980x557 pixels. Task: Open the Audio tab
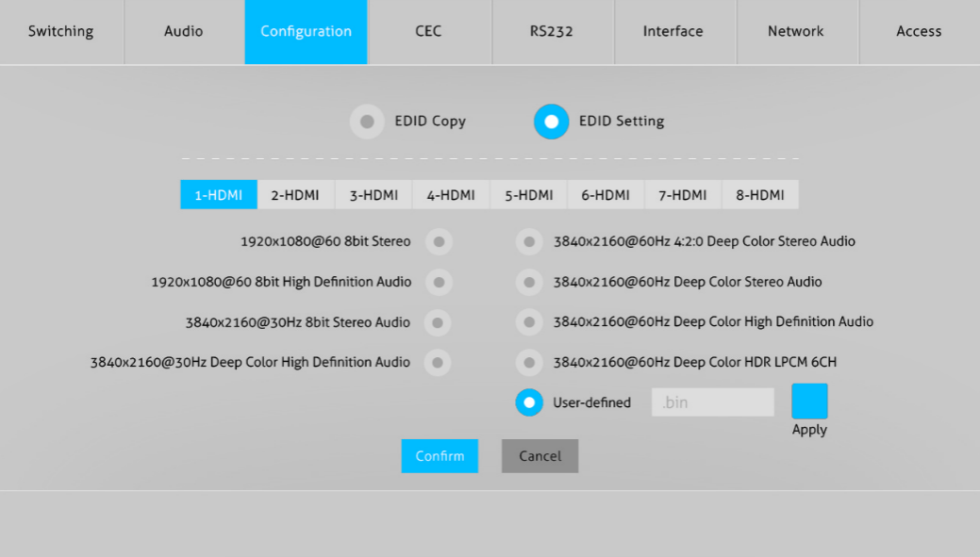click(x=184, y=32)
